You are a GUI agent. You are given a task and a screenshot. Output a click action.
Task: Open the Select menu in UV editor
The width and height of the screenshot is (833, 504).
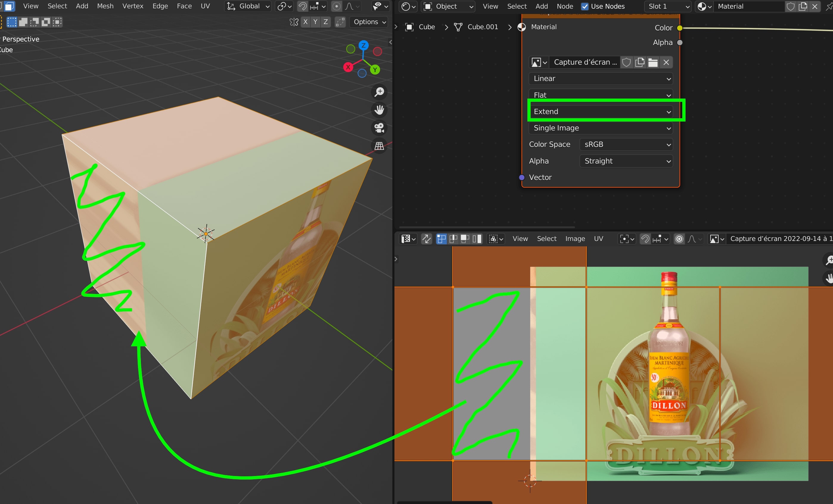point(545,239)
